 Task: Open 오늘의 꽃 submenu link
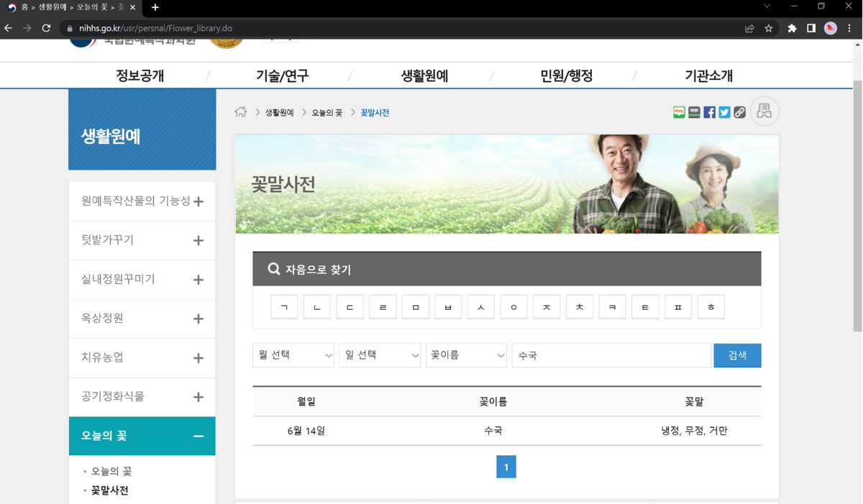click(x=111, y=472)
